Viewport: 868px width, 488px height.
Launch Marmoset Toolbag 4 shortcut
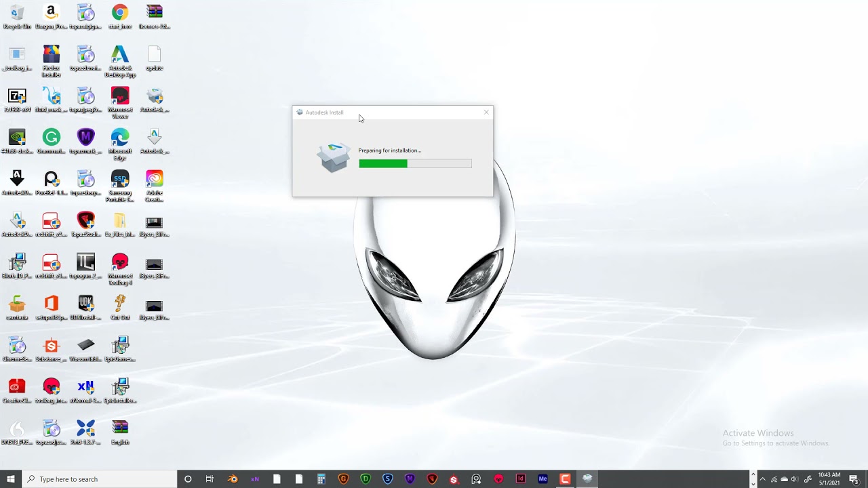coord(120,268)
